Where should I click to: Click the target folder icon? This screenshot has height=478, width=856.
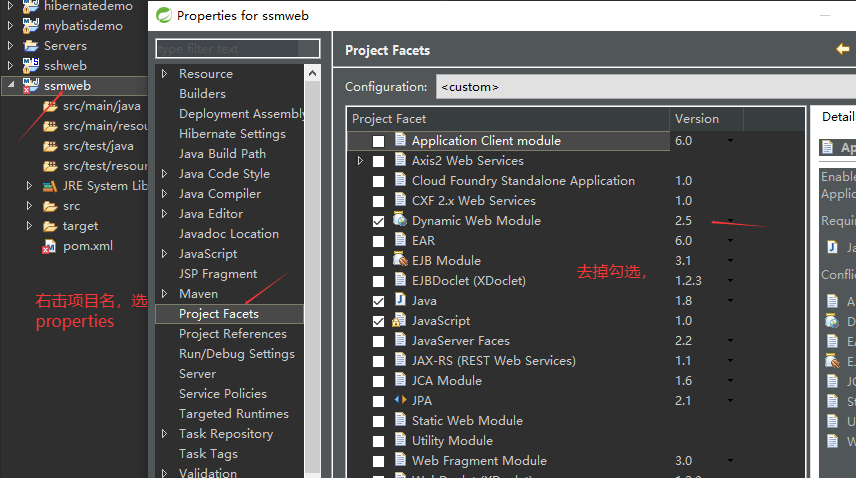point(50,226)
